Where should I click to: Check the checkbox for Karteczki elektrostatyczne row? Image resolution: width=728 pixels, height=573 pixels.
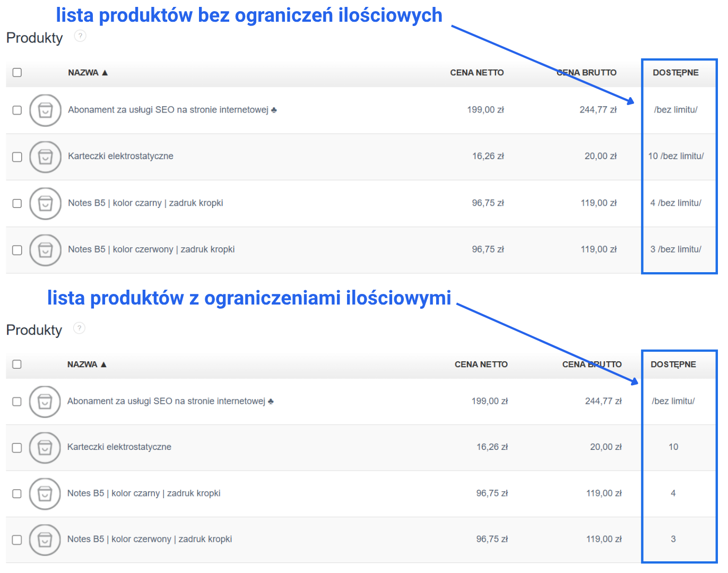[16, 157]
